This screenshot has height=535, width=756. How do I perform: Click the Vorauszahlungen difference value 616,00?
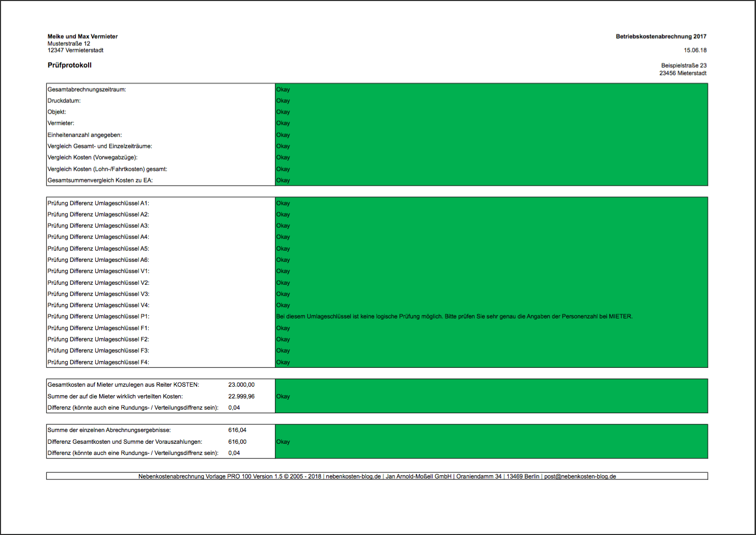pyautogui.click(x=237, y=442)
